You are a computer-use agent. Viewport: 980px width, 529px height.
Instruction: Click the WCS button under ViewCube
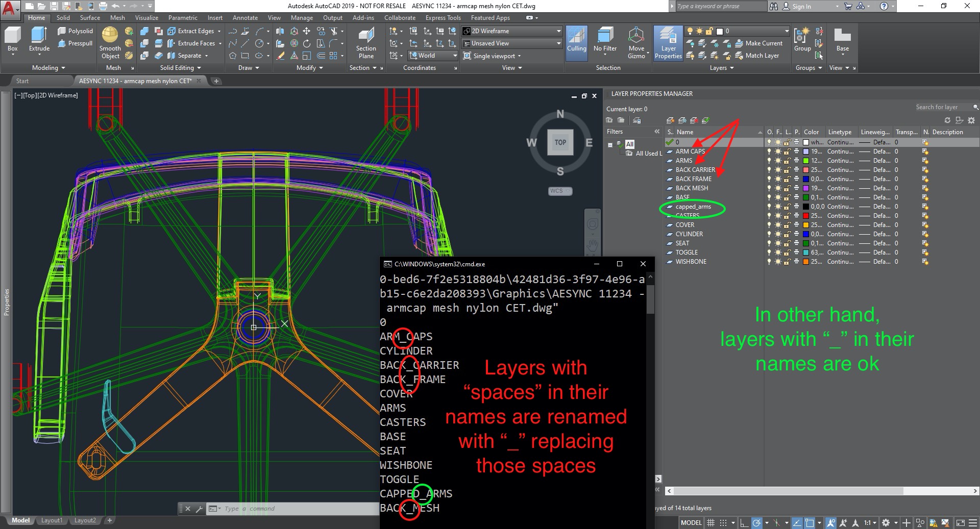pos(560,191)
